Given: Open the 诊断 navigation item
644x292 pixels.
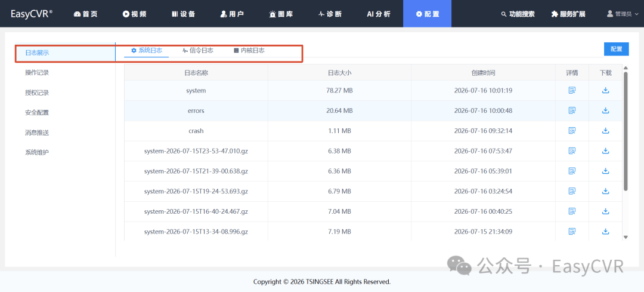Looking at the screenshot, I should point(330,14).
